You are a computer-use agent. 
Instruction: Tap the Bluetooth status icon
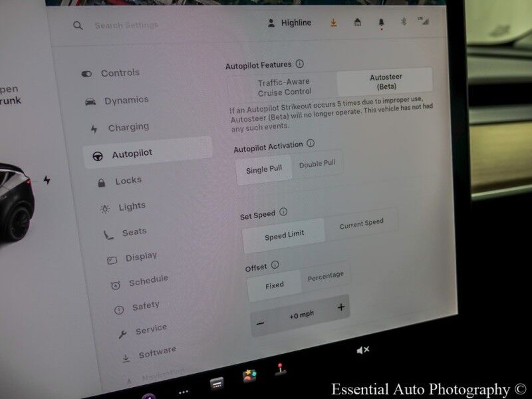tap(404, 22)
